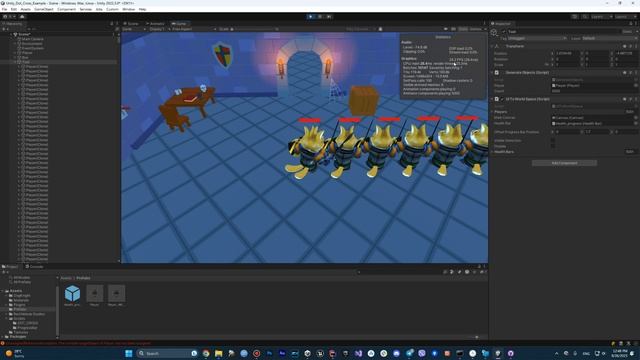Select the Health_pro prefab thumbnail
The height and width of the screenshot is (360, 640).
tap(72, 296)
